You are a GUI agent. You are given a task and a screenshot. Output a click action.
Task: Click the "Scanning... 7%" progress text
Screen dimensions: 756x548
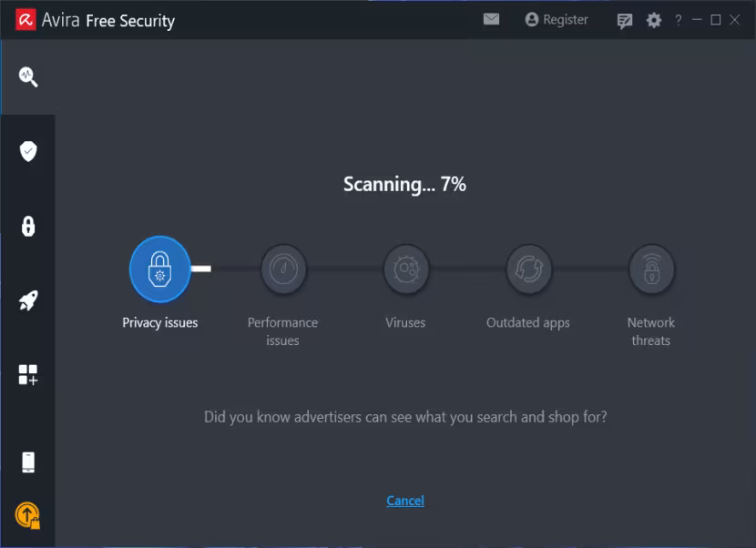coord(404,184)
